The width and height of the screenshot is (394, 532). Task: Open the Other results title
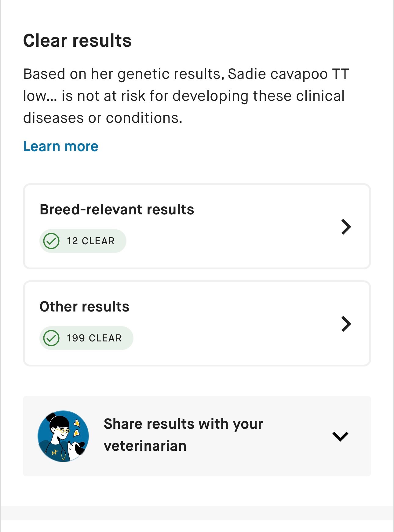[84, 307]
